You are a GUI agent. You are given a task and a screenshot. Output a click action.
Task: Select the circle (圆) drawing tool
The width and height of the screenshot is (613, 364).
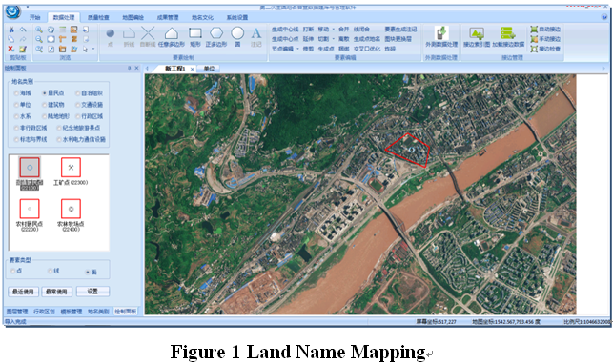coord(237,33)
